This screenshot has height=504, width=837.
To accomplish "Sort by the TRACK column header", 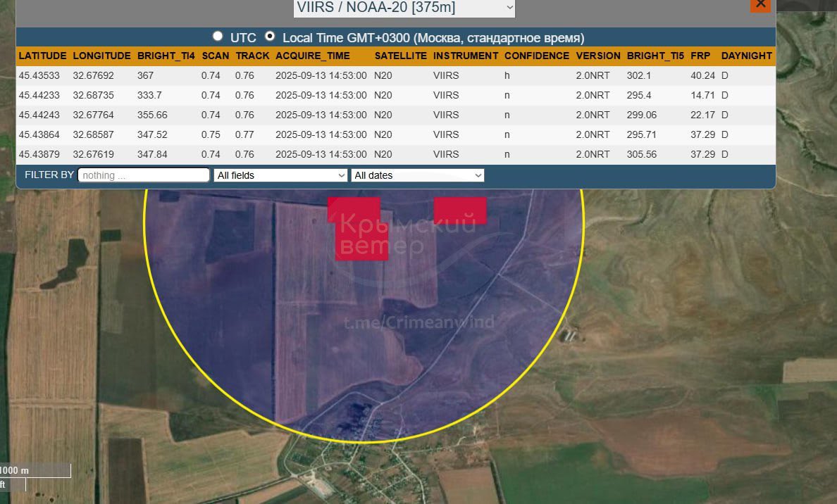I will [x=252, y=56].
